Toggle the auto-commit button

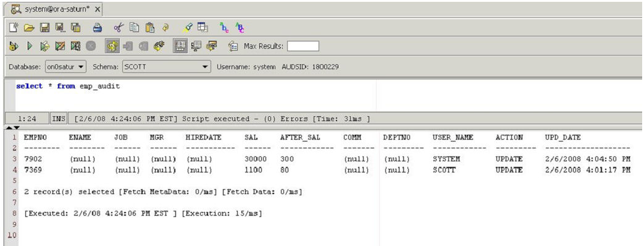[112, 46]
